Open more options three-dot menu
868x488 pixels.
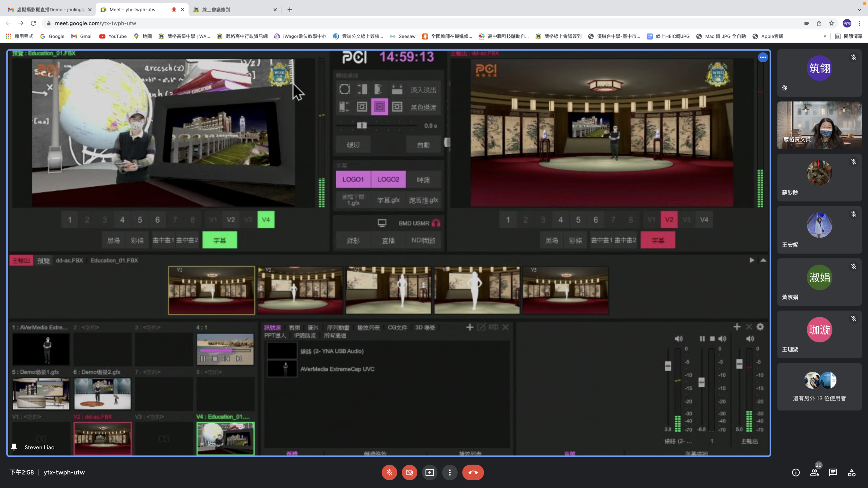[x=450, y=472]
